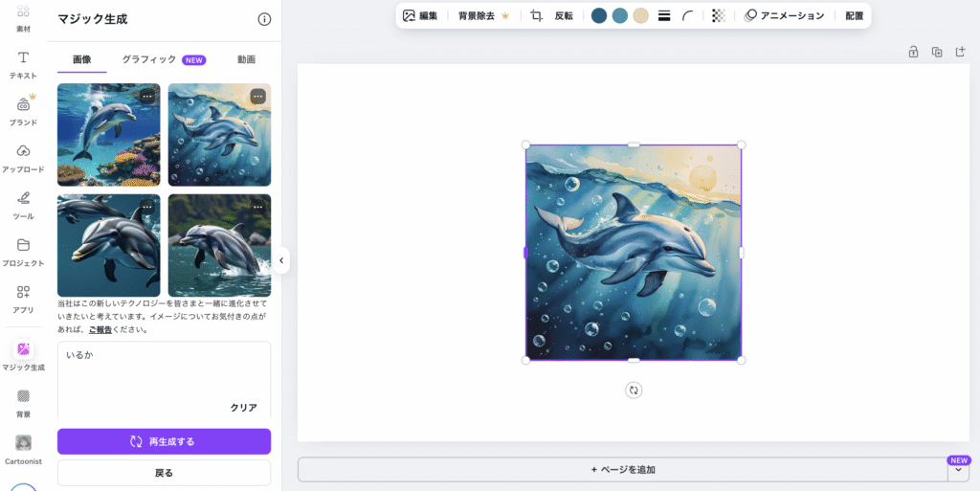Click 反転 flip option
The height and width of the screenshot is (491, 980).
pyautogui.click(x=564, y=15)
